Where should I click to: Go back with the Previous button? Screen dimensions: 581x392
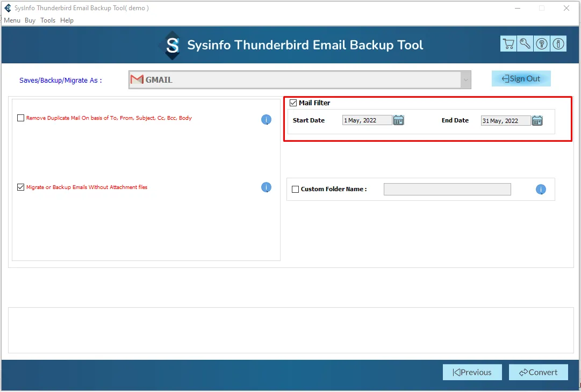pos(472,372)
